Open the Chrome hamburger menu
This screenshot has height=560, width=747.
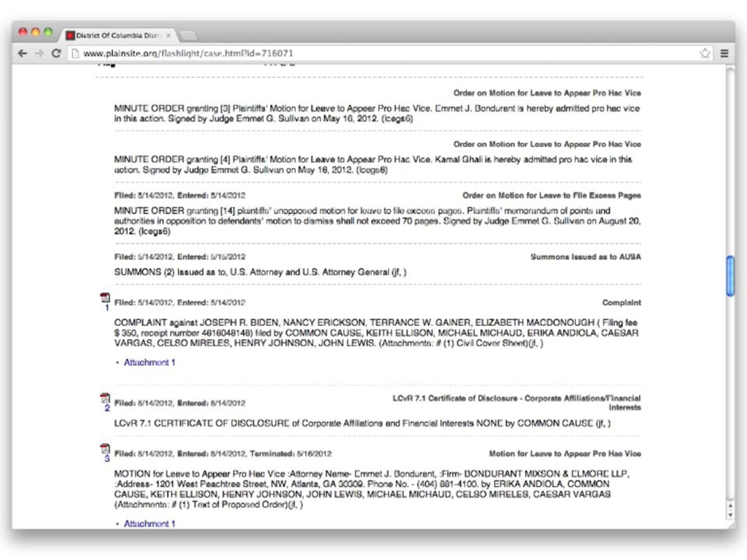(x=724, y=53)
